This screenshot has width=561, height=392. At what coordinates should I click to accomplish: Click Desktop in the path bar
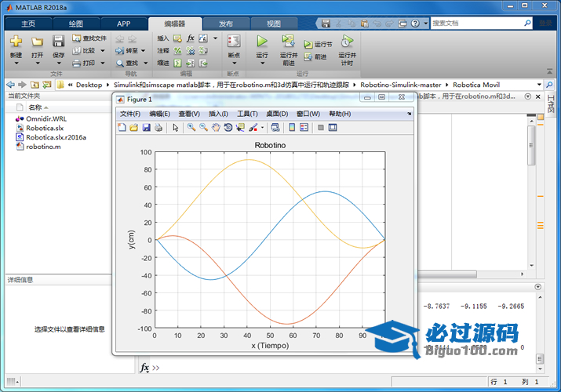89,85
